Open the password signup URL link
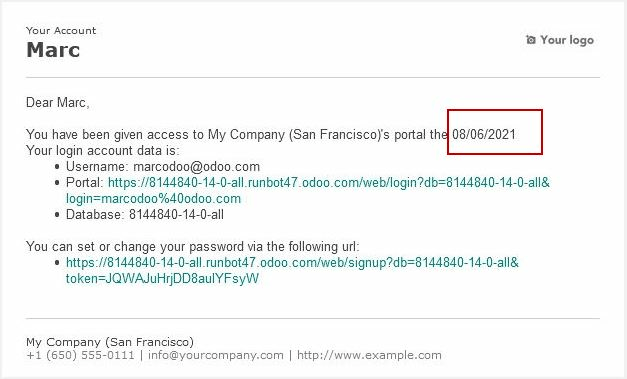Viewport: 627px width, 379px height. [292, 263]
